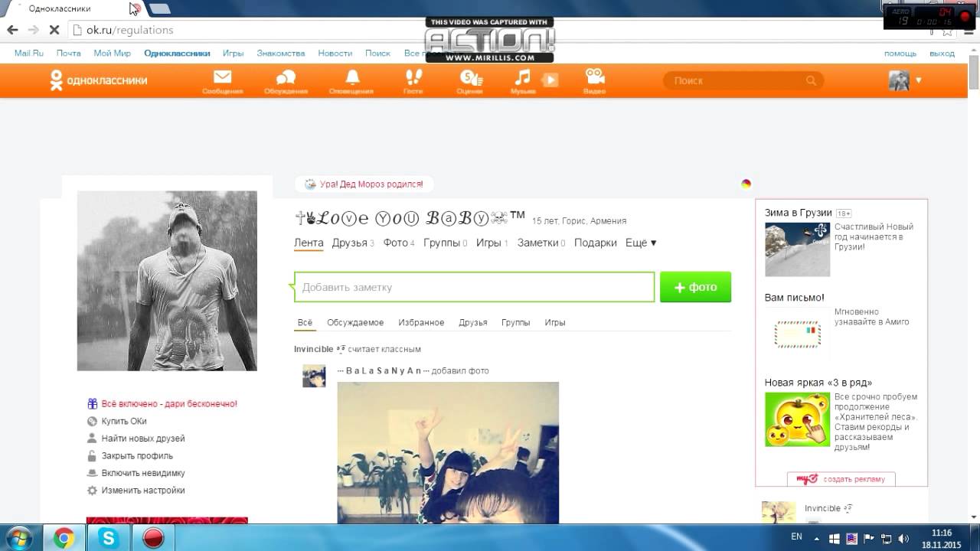Click the volume speaker tray icon
The height and width of the screenshot is (551, 980).
903,538
